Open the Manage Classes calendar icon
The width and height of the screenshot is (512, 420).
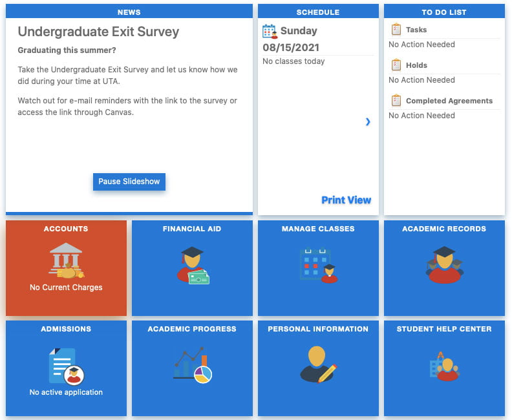[318, 265]
